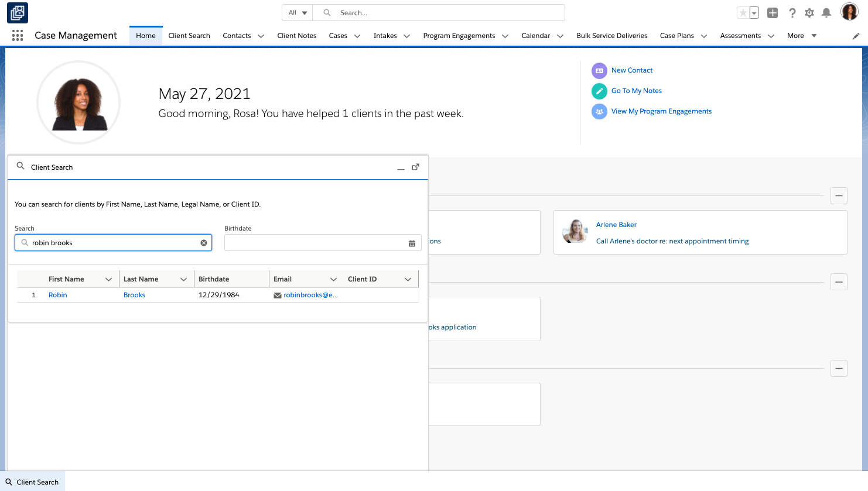
Task: Click the edit navigation pencil icon
Action: (x=856, y=36)
